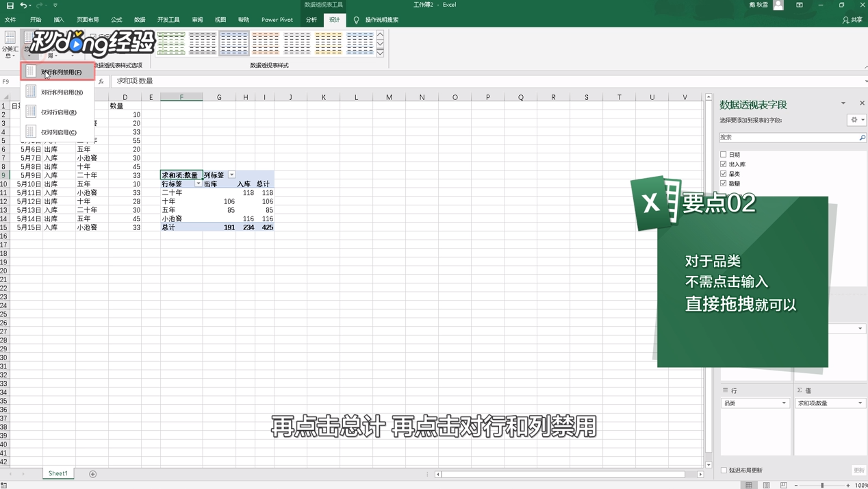The width and height of the screenshot is (868, 489).
Task: Click the magnifier icon in field search
Action: (862, 138)
